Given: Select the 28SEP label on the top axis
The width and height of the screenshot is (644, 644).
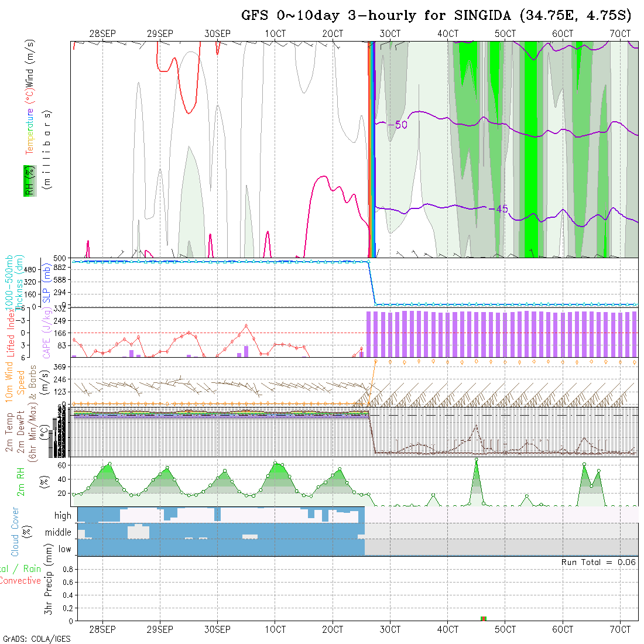Looking at the screenshot, I should 102,33.
